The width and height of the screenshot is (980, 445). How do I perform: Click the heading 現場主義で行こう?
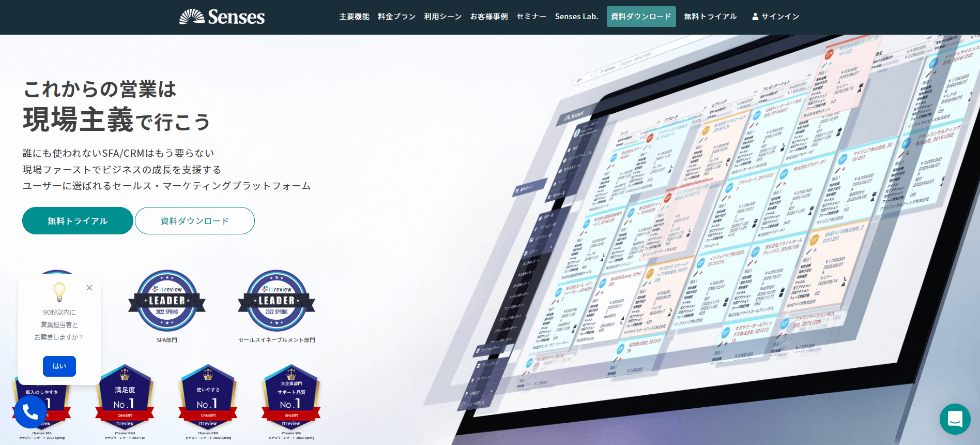117,120
